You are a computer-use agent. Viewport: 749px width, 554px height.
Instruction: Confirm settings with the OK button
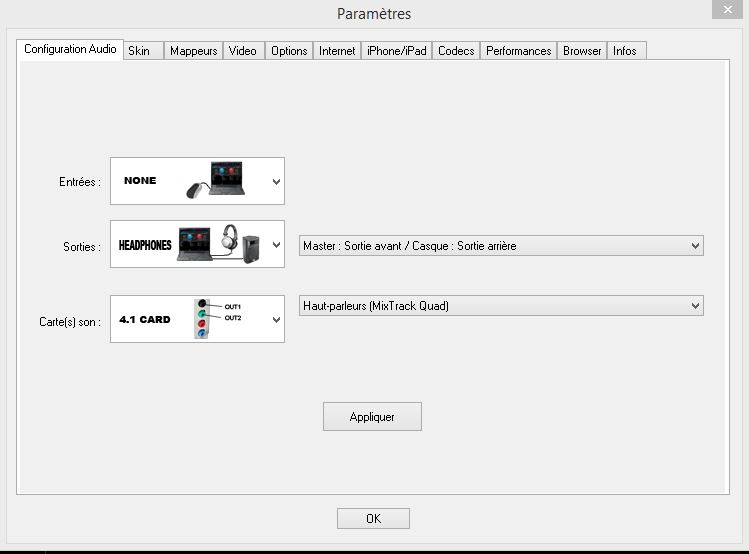pyautogui.click(x=373, y=518)
